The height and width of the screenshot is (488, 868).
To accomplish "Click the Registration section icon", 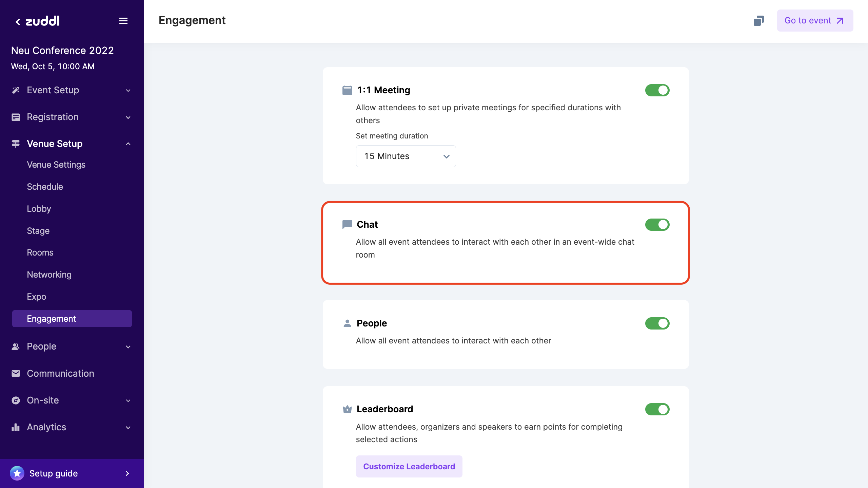I will [x=16, y=116].
